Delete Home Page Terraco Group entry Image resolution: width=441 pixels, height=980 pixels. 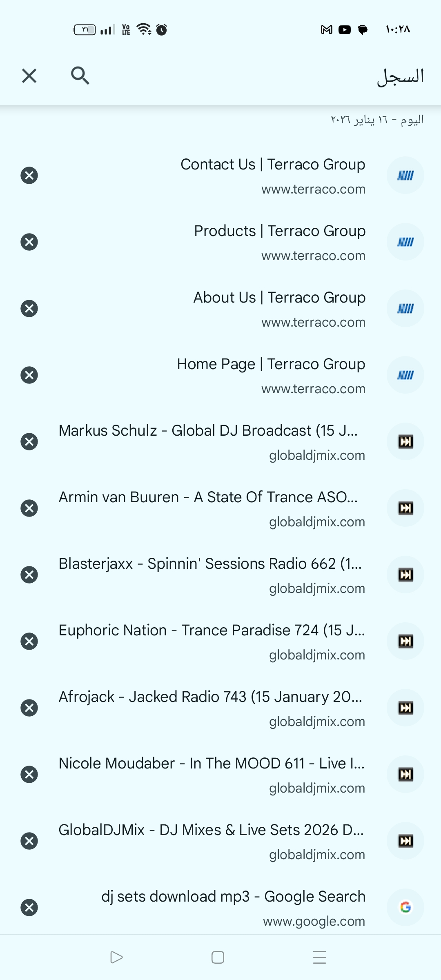(x=29, y=375)
